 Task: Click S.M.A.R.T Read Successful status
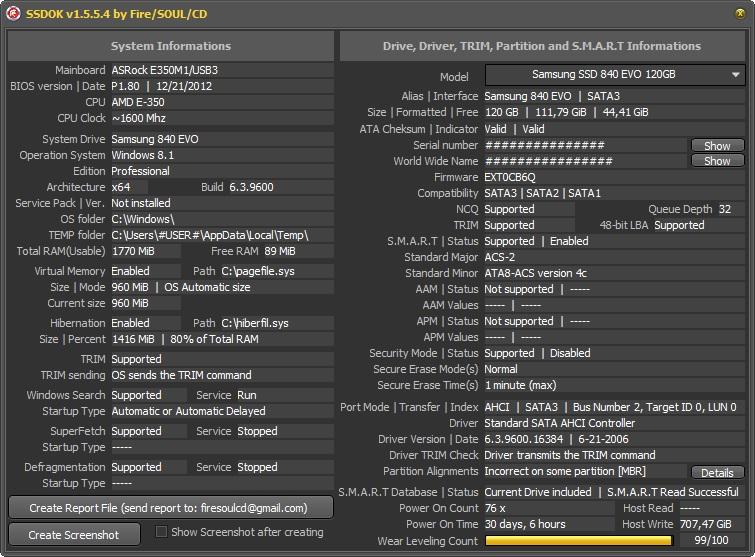point(673,492)
